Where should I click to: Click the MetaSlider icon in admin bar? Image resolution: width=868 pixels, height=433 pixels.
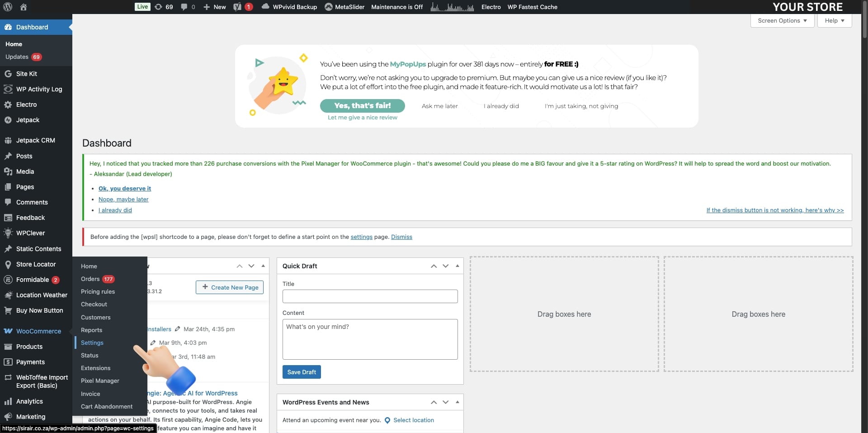330,7
